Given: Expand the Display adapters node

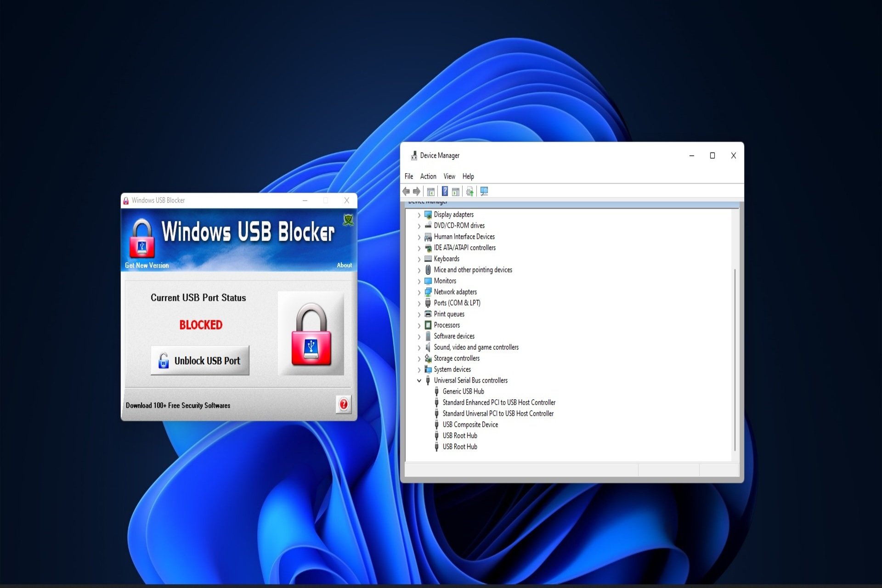Looking at the screenshot, I should (419, 215).
